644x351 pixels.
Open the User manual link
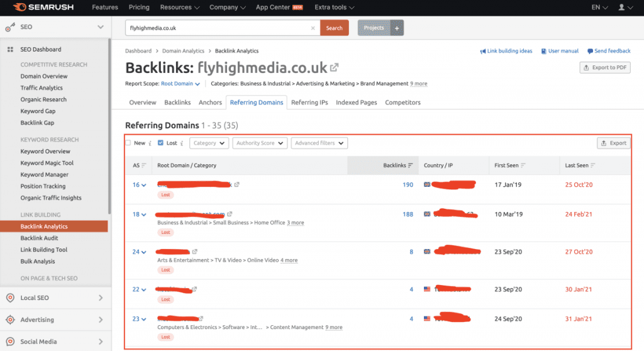560,51
